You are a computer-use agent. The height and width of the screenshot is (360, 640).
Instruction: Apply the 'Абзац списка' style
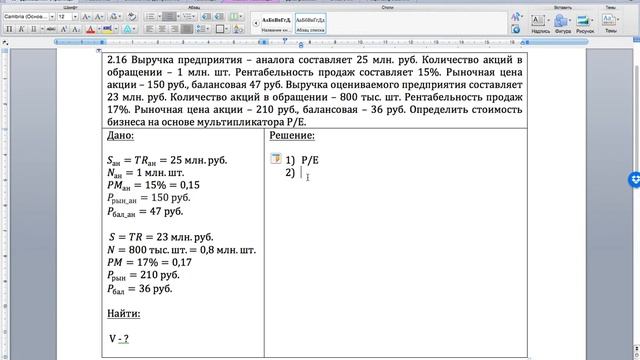click(x=311, y=24)
